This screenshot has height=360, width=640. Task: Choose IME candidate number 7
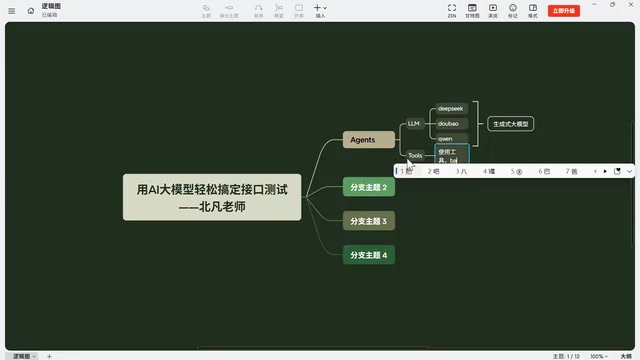(571, 171)
